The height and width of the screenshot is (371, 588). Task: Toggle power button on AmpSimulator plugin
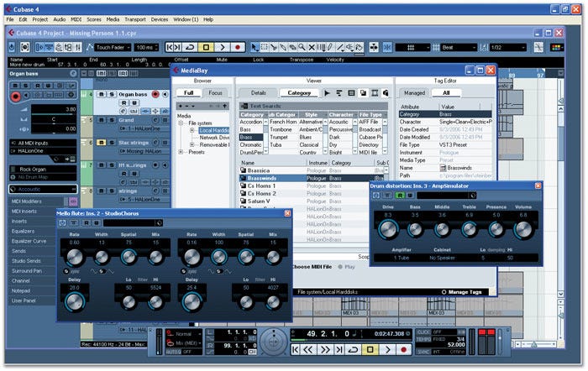pyautogui.click(x=376, y=196)
